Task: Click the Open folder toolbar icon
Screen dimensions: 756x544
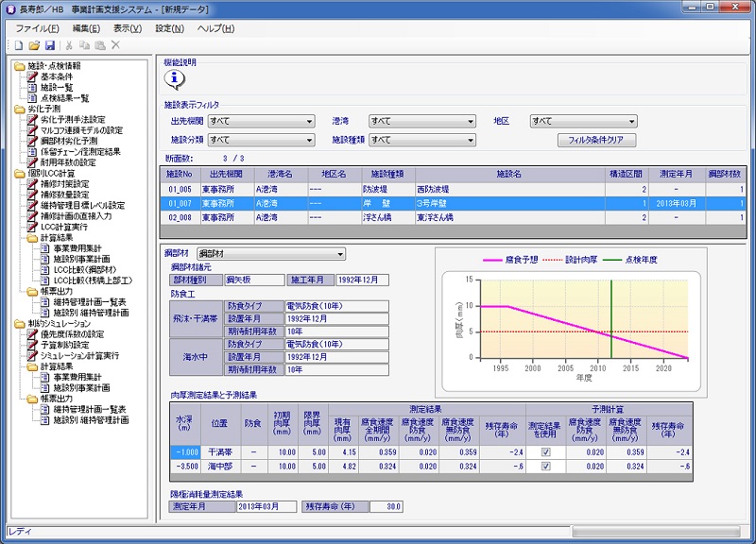Action: (34, 44)
